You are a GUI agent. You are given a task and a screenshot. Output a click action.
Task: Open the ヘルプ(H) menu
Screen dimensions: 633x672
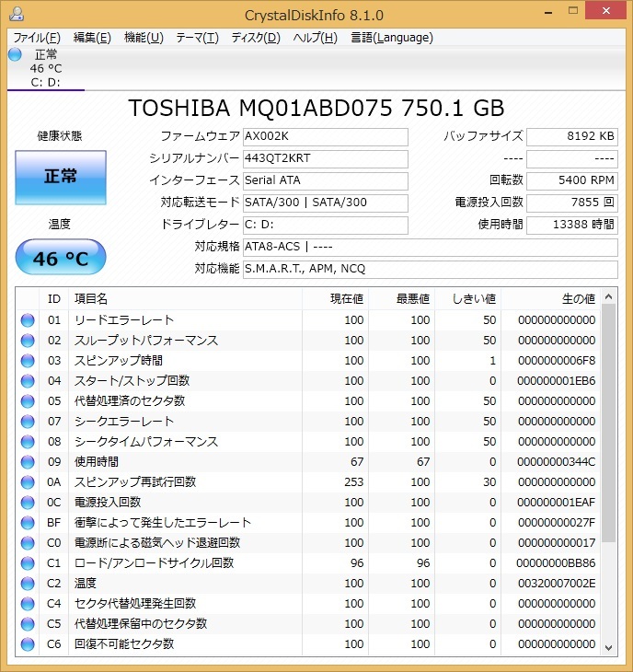click(316, 38)
